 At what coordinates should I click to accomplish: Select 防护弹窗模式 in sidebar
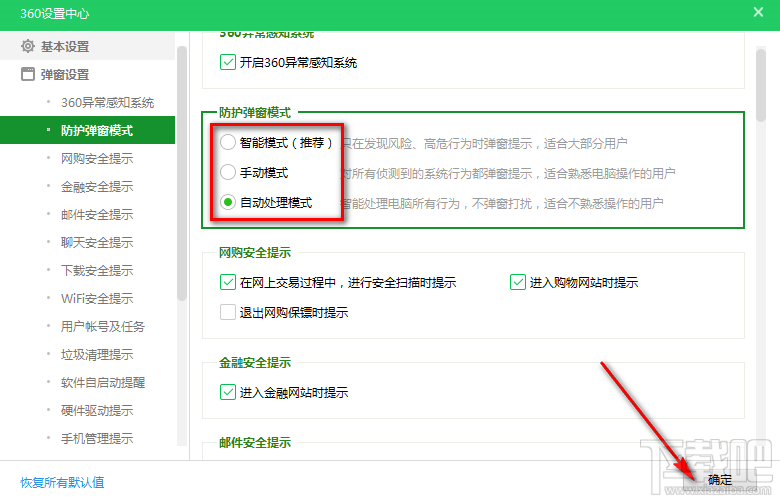(88, 130)
